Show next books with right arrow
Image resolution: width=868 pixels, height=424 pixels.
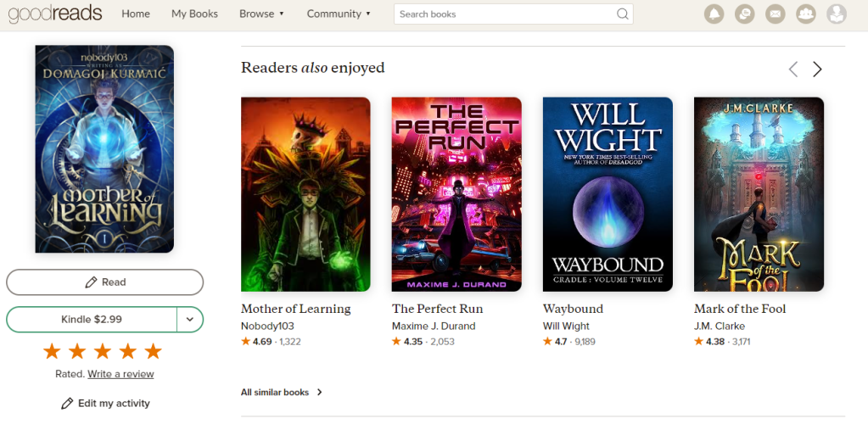(817, 70)
